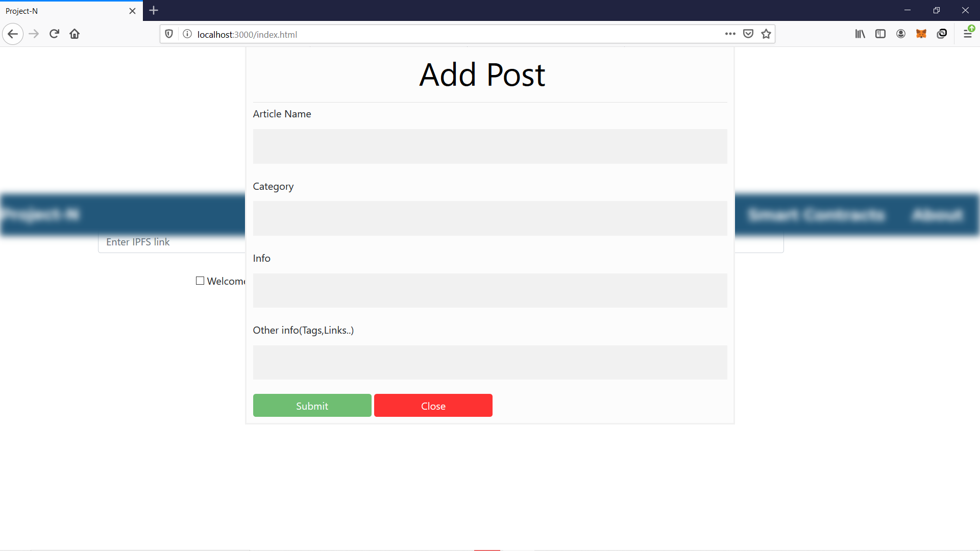Viewport: 980px width, 551px height.
Task: Open the Library bookshelf icon
Action: (x=860, y=34)
